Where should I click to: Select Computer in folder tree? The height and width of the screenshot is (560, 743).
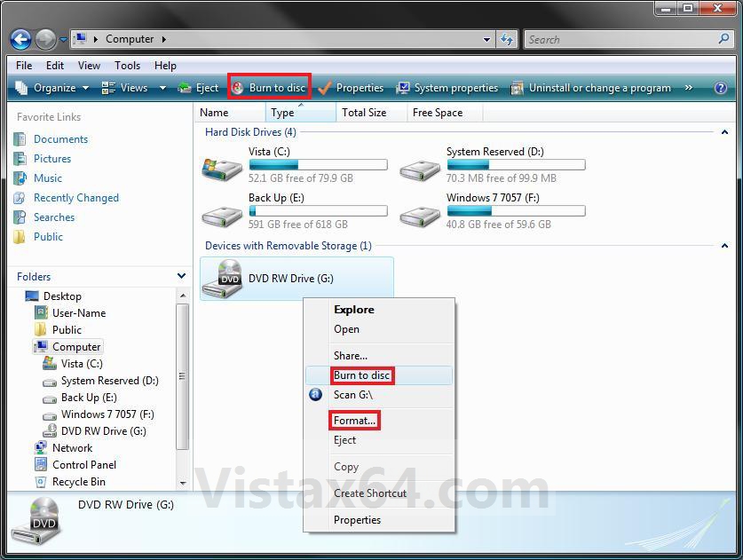pyautogui.click(x=76, y=347)
